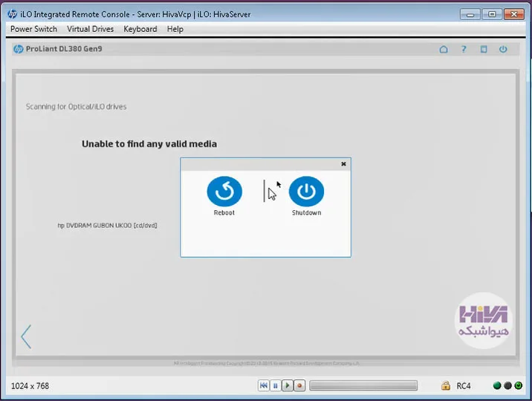Open the Power Switch menu
Viewport: 532px width, 401px height.
pos(33,29)
